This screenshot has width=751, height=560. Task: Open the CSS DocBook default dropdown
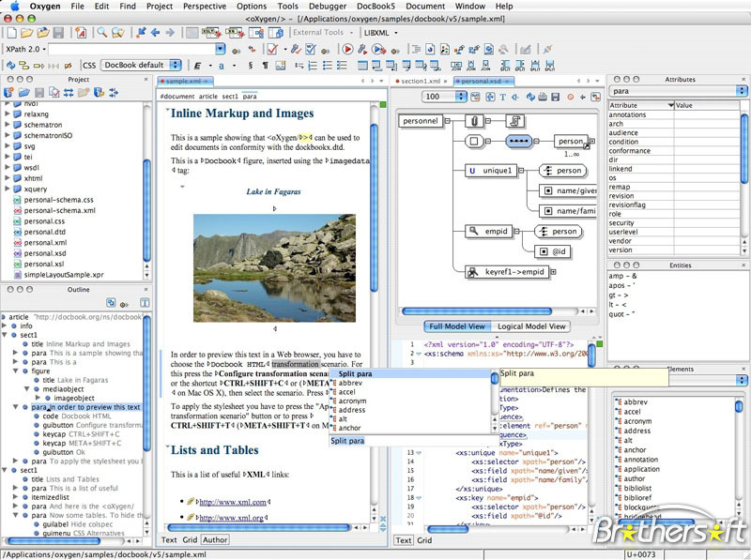(x=141, y=66)
